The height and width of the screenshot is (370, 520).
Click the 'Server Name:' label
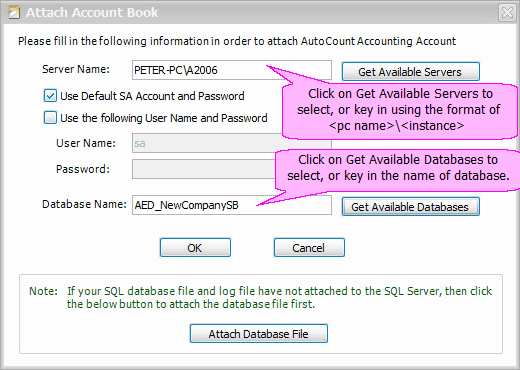coord(76,69)
